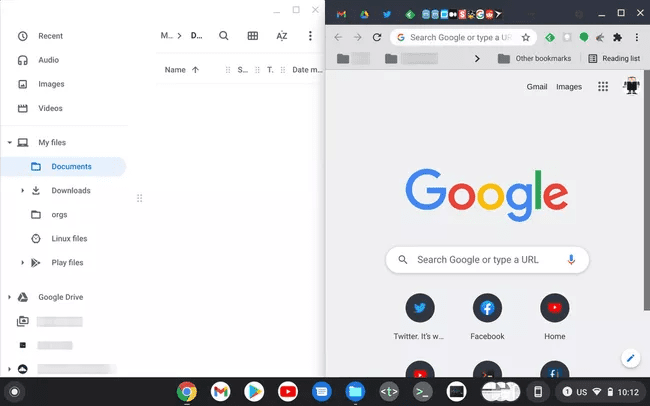The image size is (650, 406).
Task: Switch to thumbnail grid view in Files
Action: click(x=252, y=36)
